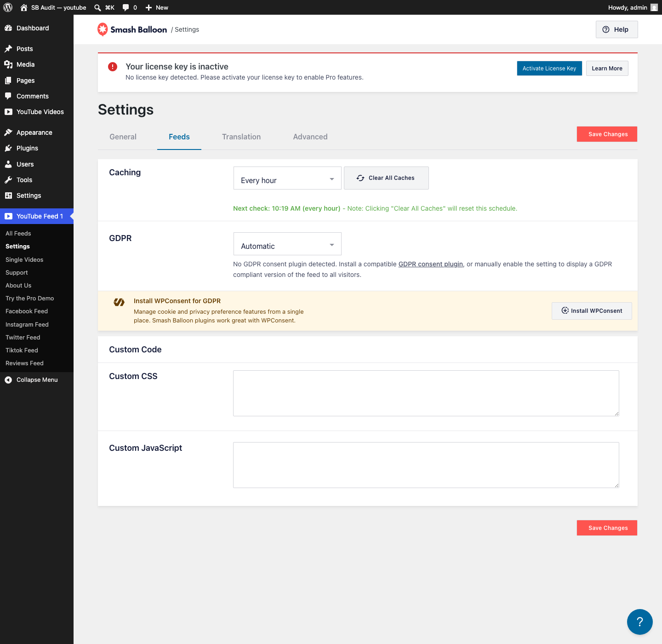The height and width of the screenshot is (644, 662).
Task: Click the Settings submenu item under YouTube Feed
Action: 17,247
